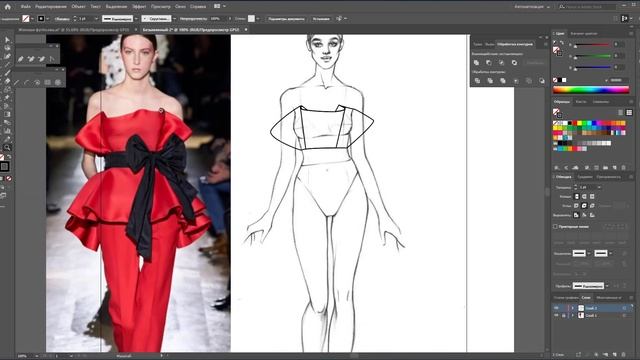Pick the Add Anchor Point tool in floating panel

coord(31,59)
